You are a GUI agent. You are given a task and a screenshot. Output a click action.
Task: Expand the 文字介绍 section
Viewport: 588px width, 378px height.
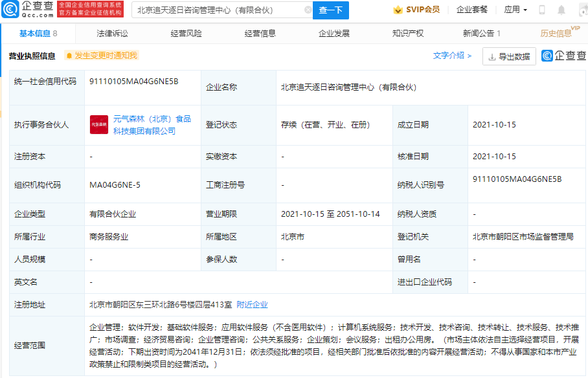pos(452,56)
